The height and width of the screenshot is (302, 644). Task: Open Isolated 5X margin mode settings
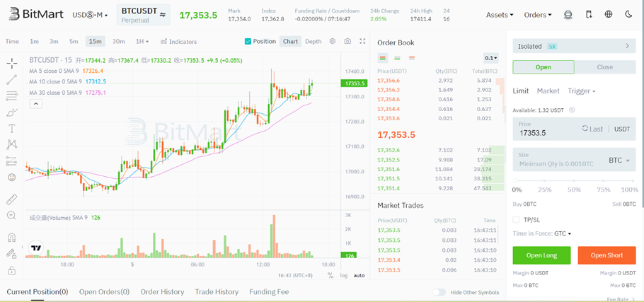(x=574, y=46)
